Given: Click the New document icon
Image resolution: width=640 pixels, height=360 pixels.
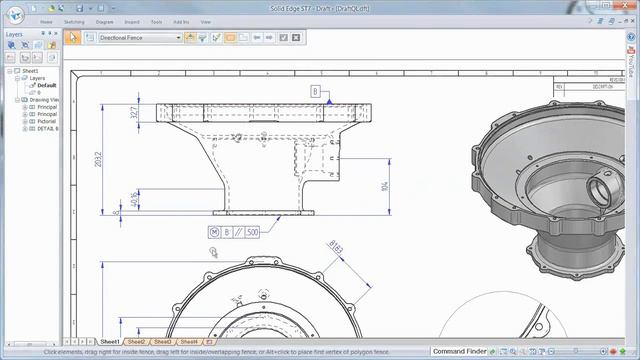Looking at the screenshot, I should (34, 8).
